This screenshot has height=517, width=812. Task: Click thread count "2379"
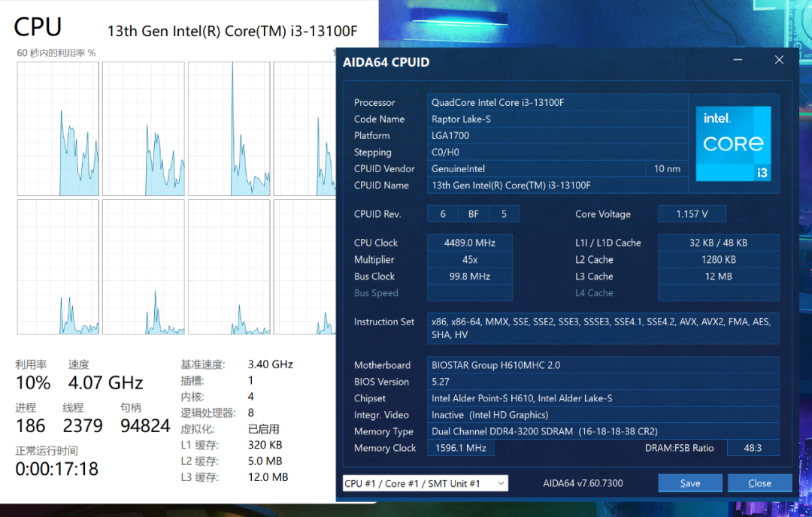83,426
